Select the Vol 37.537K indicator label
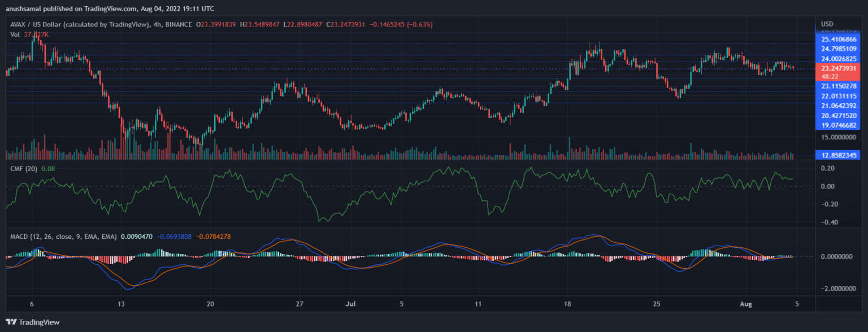The height and width of the screenshot is (332, 868). tap(31, 34)
